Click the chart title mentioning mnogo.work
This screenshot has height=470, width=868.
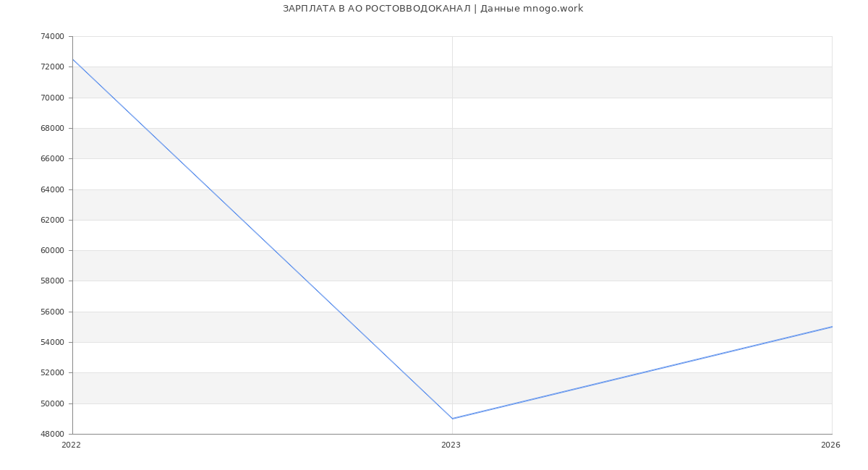tap(433, 9)
